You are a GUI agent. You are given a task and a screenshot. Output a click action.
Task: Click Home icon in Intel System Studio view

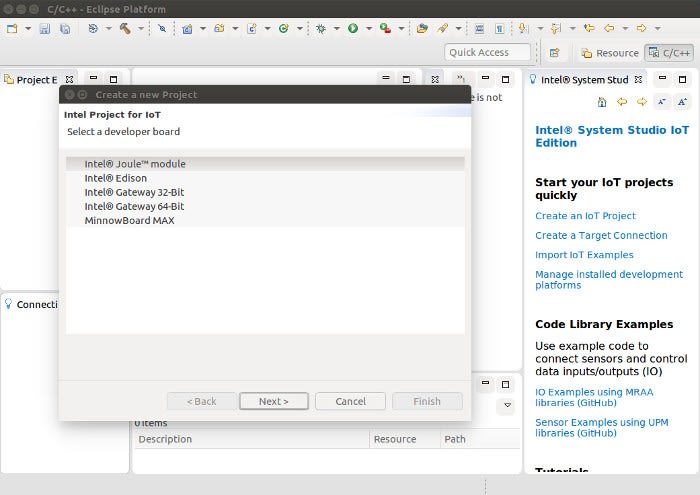pos(602,102)
